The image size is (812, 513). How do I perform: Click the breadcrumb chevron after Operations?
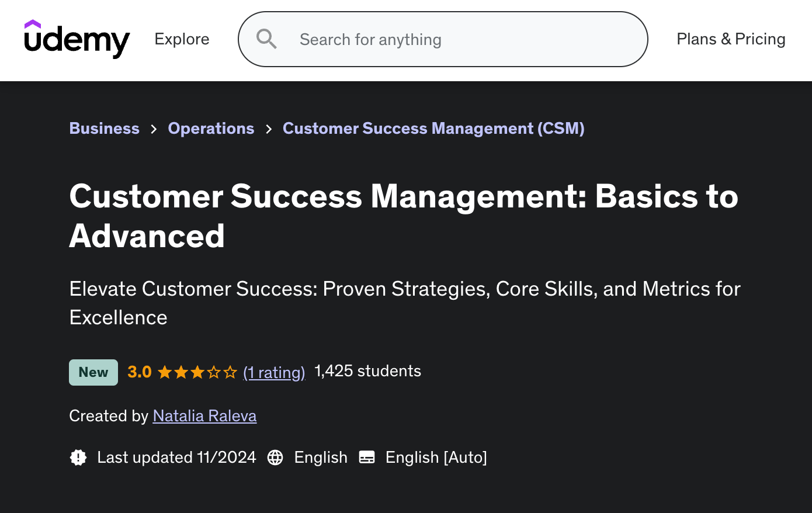click(269, 129)
